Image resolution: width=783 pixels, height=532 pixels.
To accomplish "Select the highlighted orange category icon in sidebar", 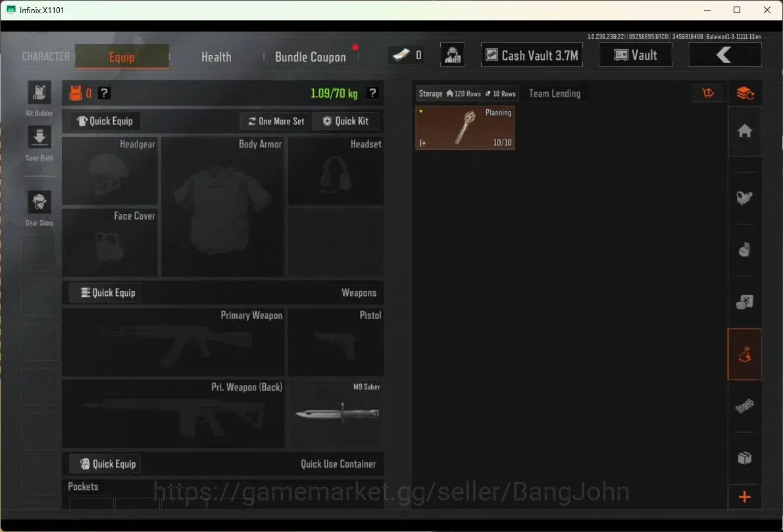I will (745, 354).
